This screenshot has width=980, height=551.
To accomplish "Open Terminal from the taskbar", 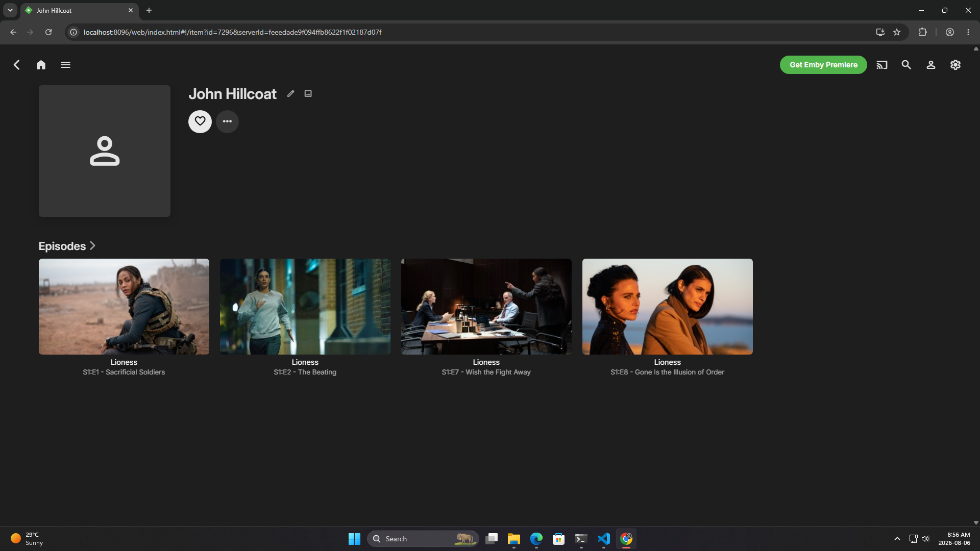I will (x=581, y=539).
